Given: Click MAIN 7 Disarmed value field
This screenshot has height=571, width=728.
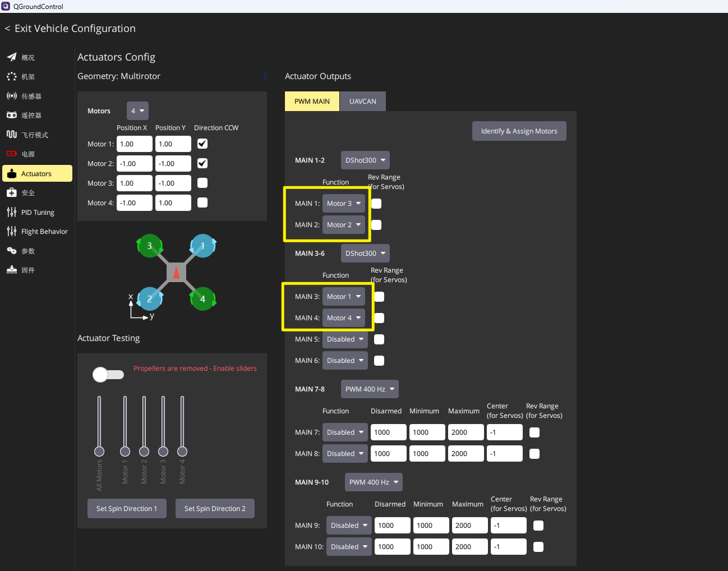Looking at the screenshot, I should (x=389, y=432).
